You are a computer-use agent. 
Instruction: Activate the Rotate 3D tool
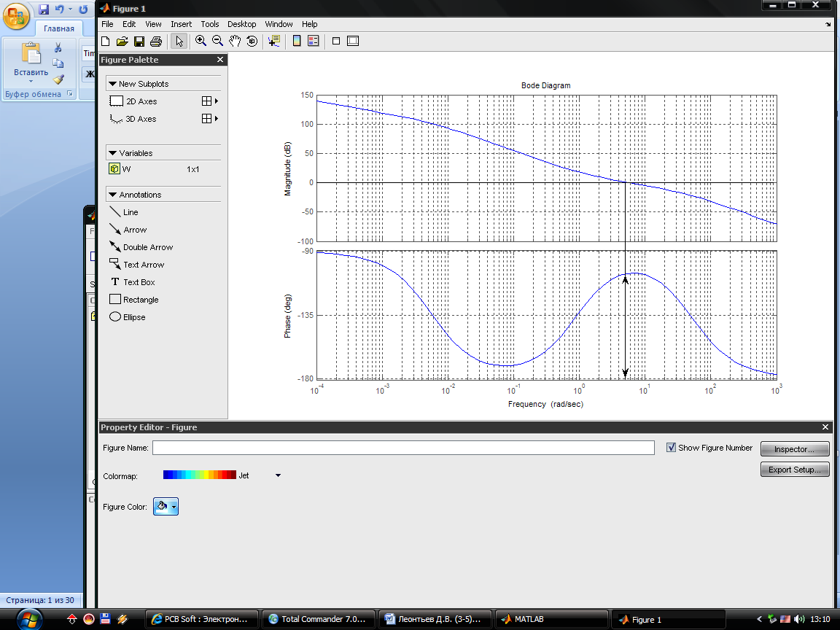click(252, 42)
